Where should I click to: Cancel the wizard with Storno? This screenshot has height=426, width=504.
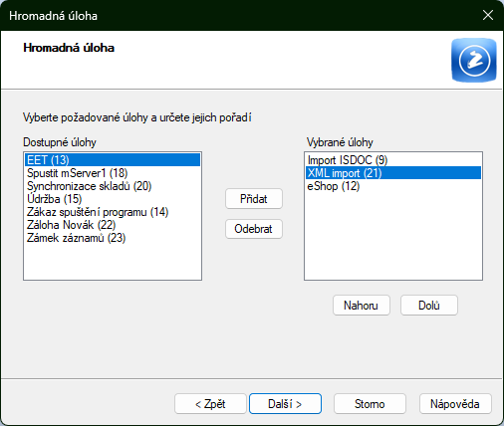point(370,404)
